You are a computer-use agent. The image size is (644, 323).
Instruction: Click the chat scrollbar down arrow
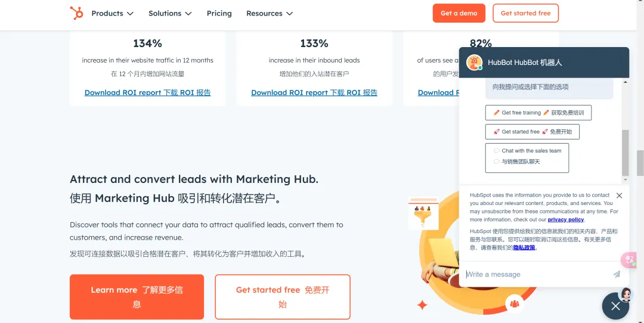coord(625,180)
